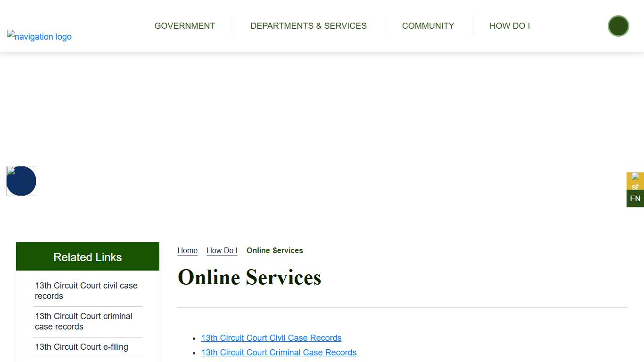Image resolution: width=644 pixels, height=362 pixels.
Task: Open sidebar criminal case records link
Action: point(83,321)
